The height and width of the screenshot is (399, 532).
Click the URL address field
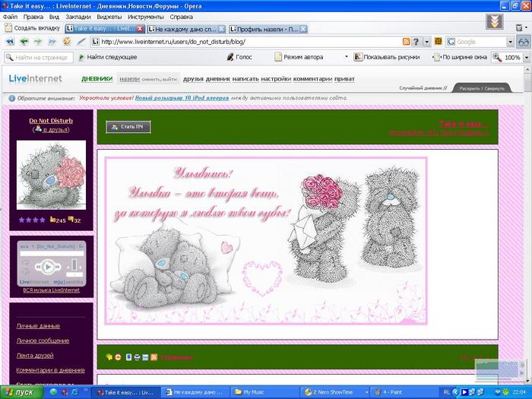click(x=247, y=42)
